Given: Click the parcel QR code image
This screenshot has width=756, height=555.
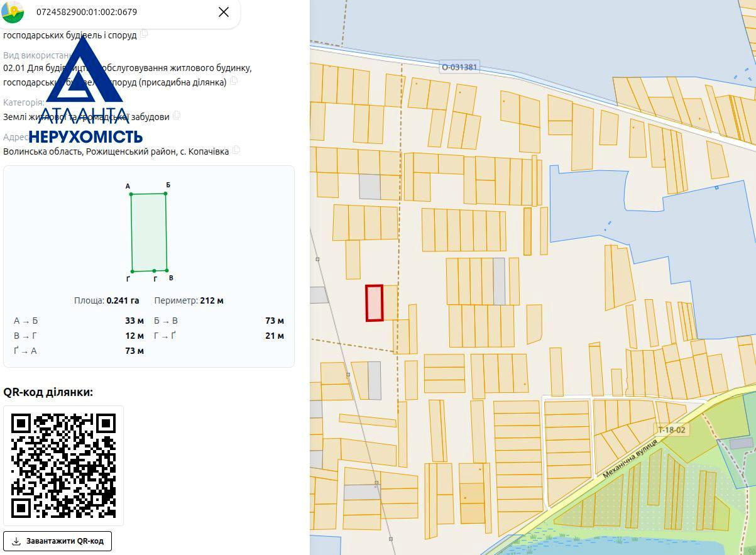Looking at the screenshot, I should tap(63, 466).
